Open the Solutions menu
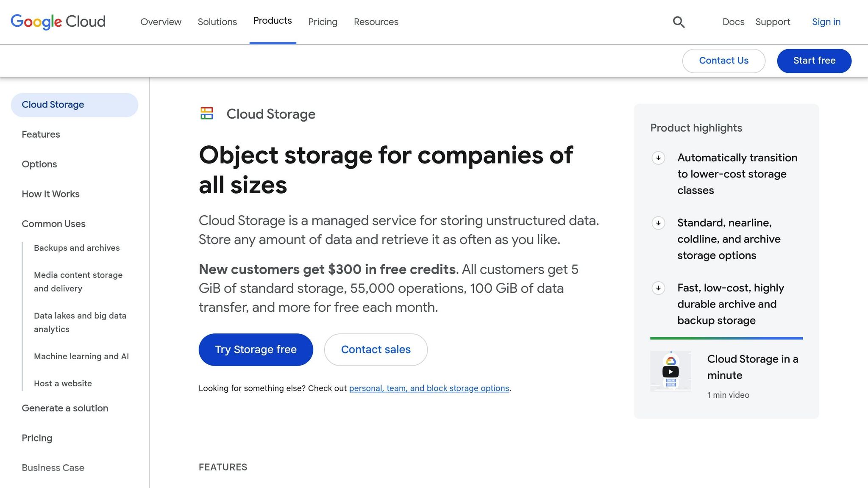Screen dimensions: 868x488 pos(217,22)
